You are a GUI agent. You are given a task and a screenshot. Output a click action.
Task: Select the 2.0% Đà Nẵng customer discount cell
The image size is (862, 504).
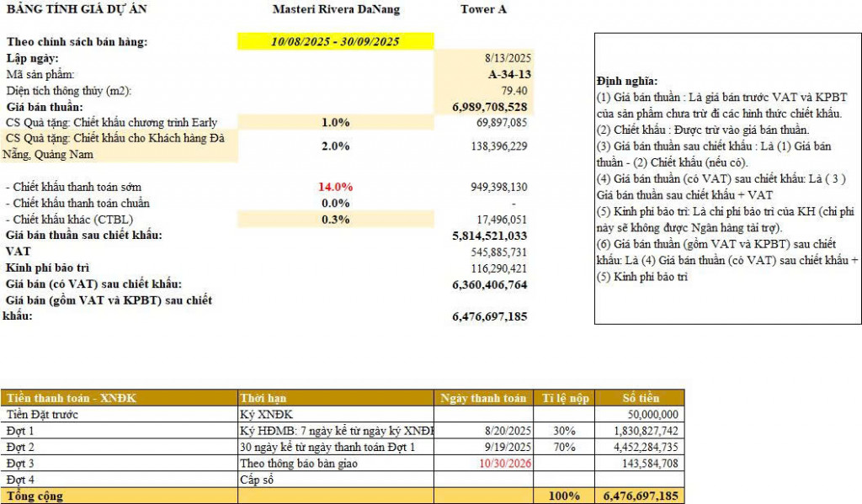coord(335,146)
